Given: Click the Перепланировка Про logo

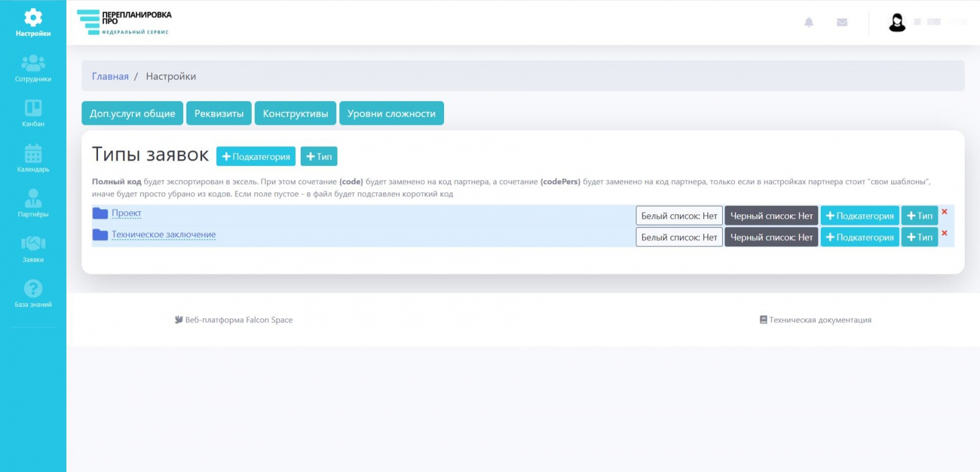Looking at the screenshot, I should tap(124, 22).
